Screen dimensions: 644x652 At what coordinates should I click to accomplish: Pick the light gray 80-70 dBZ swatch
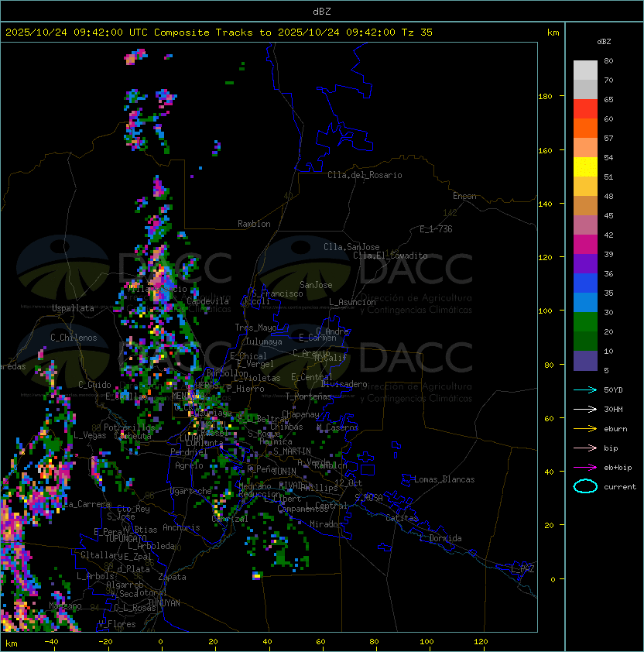(585, 70)
